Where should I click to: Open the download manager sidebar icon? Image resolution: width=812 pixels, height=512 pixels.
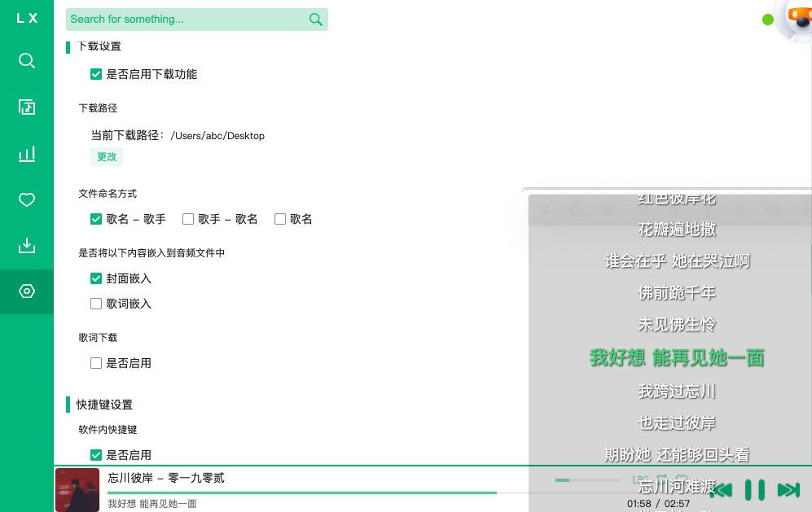pyautogui.click(x=26, y=245)
